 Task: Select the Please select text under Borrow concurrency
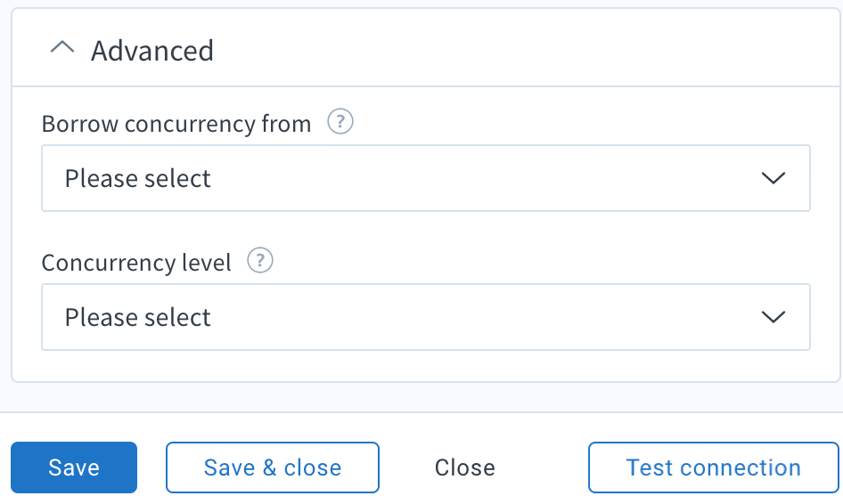[137, 178]
